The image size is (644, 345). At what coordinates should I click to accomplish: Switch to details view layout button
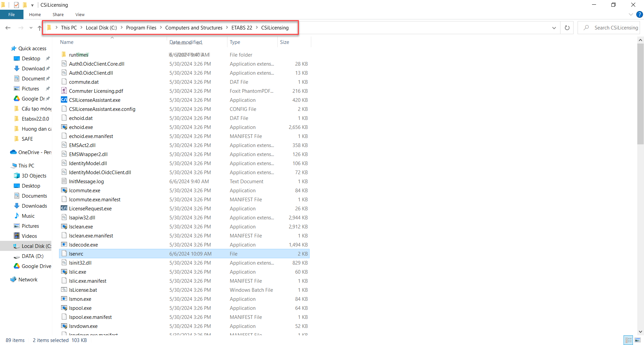(628, 340)
